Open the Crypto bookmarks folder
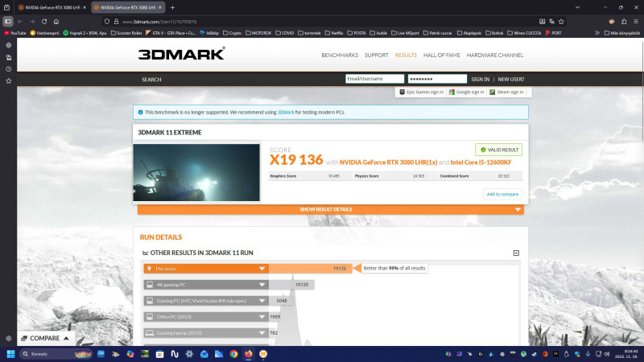 click(233, 33)
